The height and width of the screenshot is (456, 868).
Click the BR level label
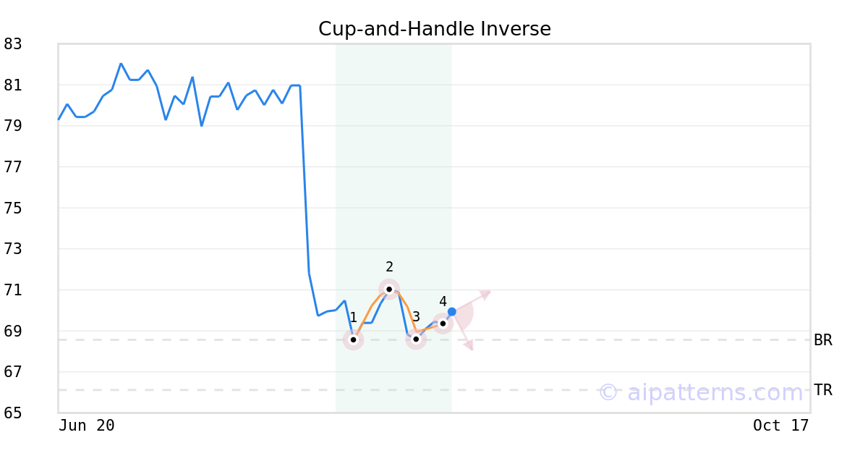tap(823, 340)
